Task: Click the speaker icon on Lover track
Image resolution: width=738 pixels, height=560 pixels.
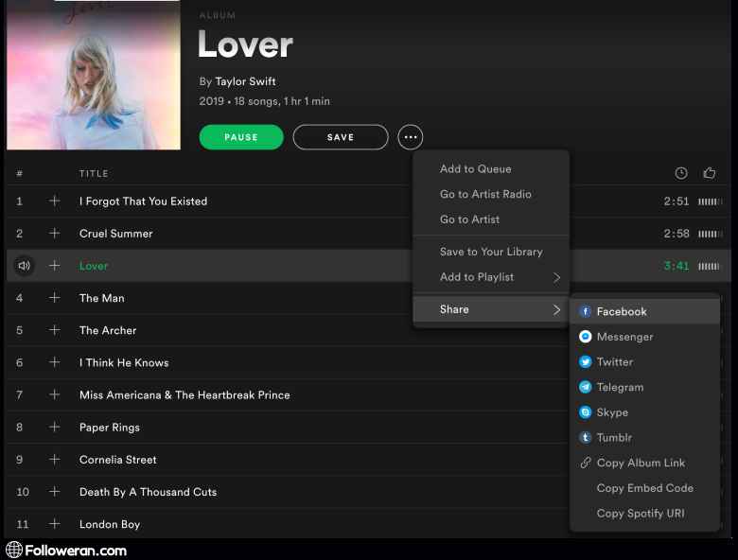Action: click(x=24, y=266)
